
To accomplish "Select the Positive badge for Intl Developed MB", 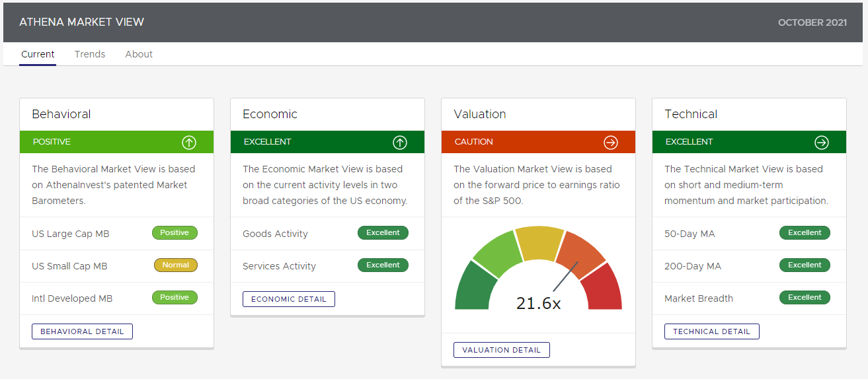I will (175, 298).
